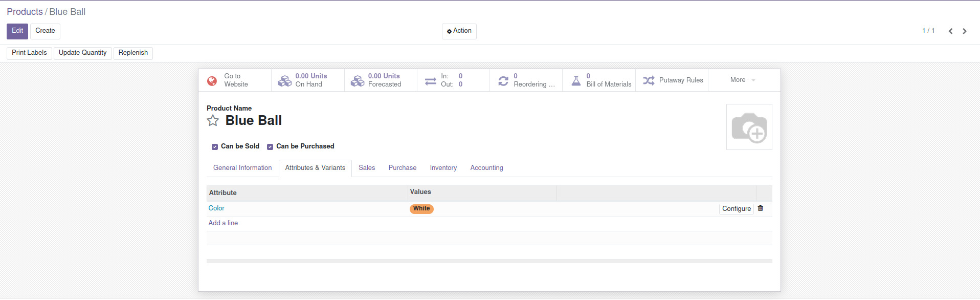This screenshot has height=300, width=980.
Task: Click the Edit button
Action: [17, 31]
